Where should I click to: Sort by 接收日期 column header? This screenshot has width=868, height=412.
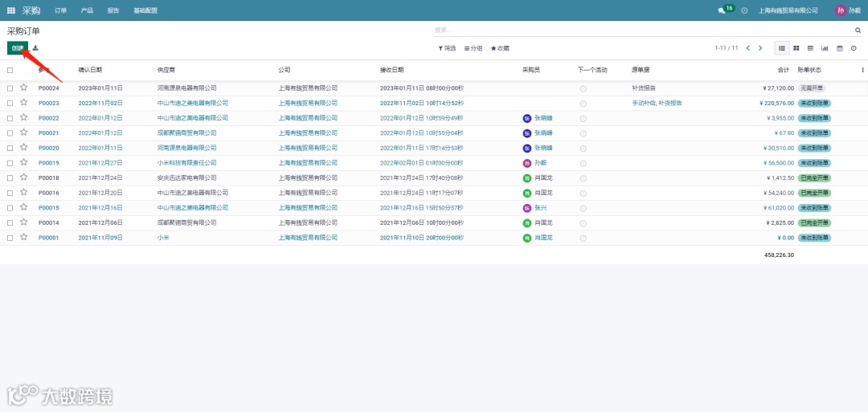[391, 70]
